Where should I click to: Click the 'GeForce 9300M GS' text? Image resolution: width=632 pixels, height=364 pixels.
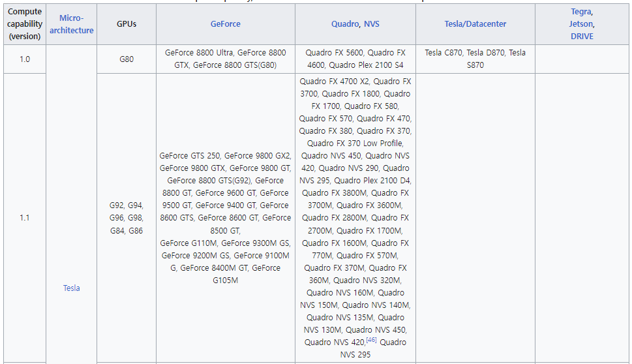tap(255, 243)
